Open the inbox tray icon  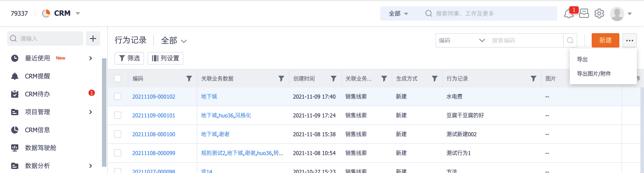pyautogui.click(x=584, y=13)
